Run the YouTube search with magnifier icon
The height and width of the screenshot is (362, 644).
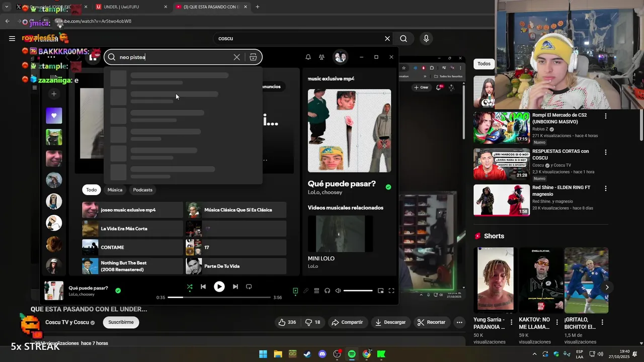tap(404, 38)
